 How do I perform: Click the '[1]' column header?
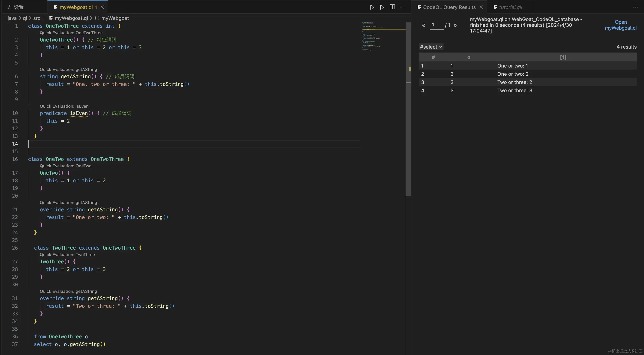point(563,57)
